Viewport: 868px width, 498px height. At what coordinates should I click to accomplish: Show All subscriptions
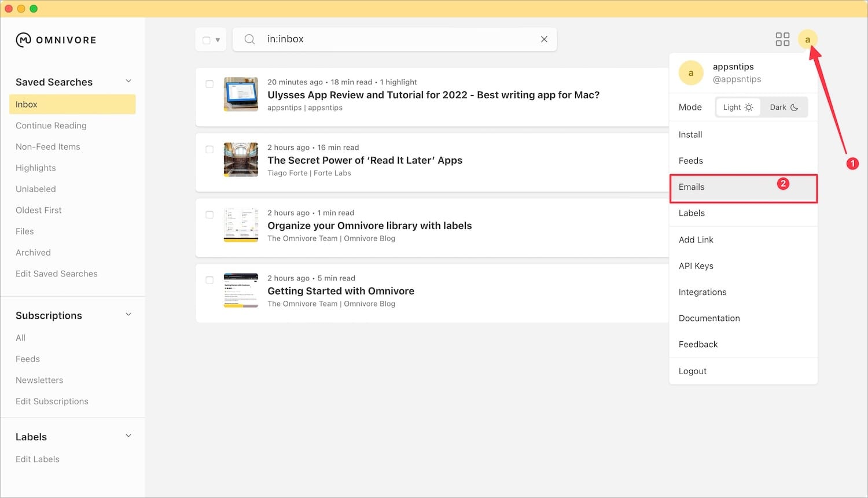click(x=21, y=338)
